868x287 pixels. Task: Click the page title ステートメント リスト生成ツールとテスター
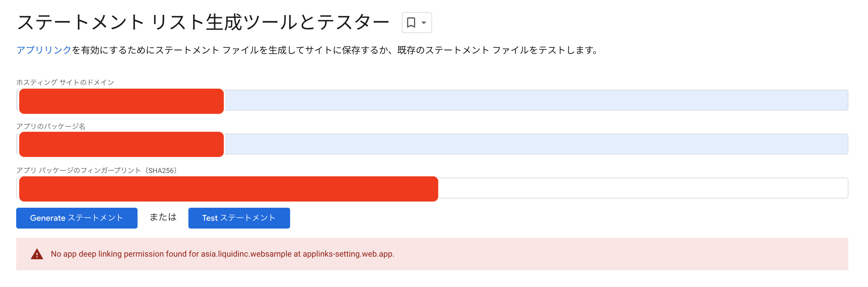[x=202, y=22]
